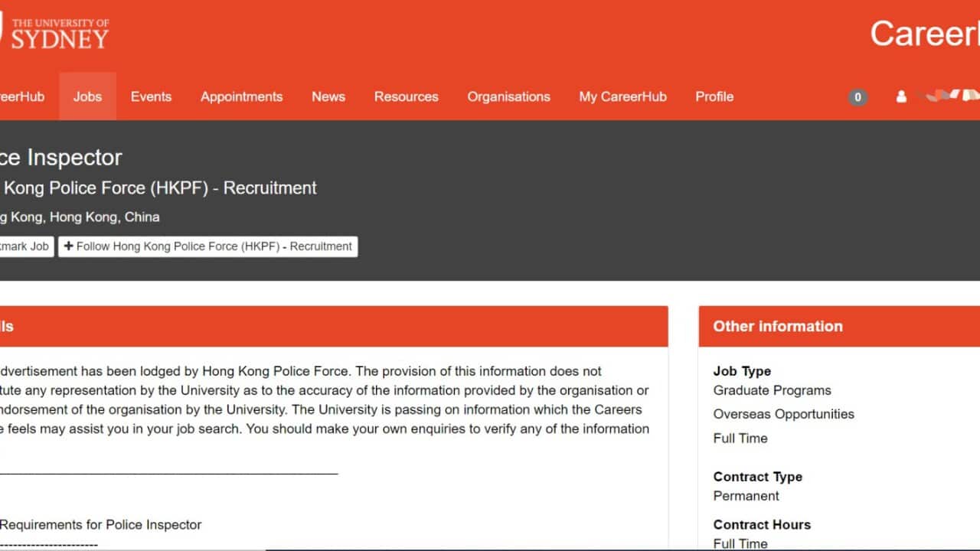Screen dimensions: 980x551
Task: Follow Hong Kong Police Force recruitment
Action: pyautogui.click(x=207, y=246)
